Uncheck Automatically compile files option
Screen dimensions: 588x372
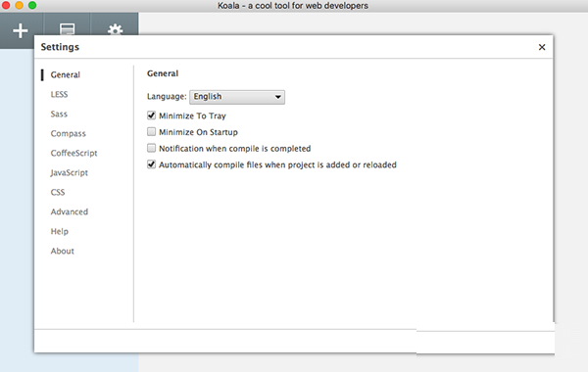click(152, 164)
